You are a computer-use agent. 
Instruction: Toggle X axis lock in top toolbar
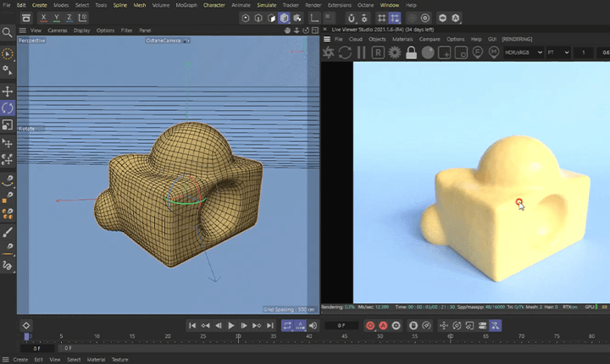tap(43, 18)
